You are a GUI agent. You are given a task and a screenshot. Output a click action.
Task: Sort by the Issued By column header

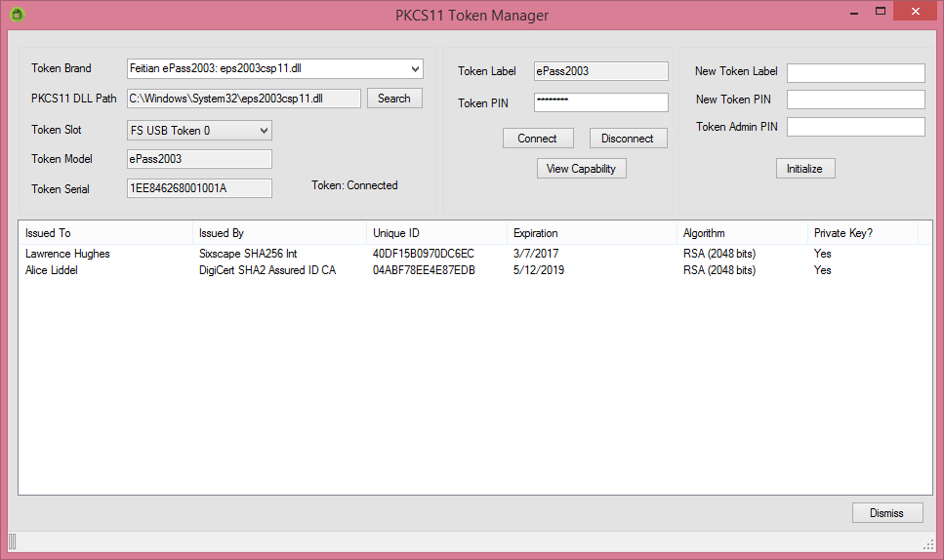(x=279, y=233)
